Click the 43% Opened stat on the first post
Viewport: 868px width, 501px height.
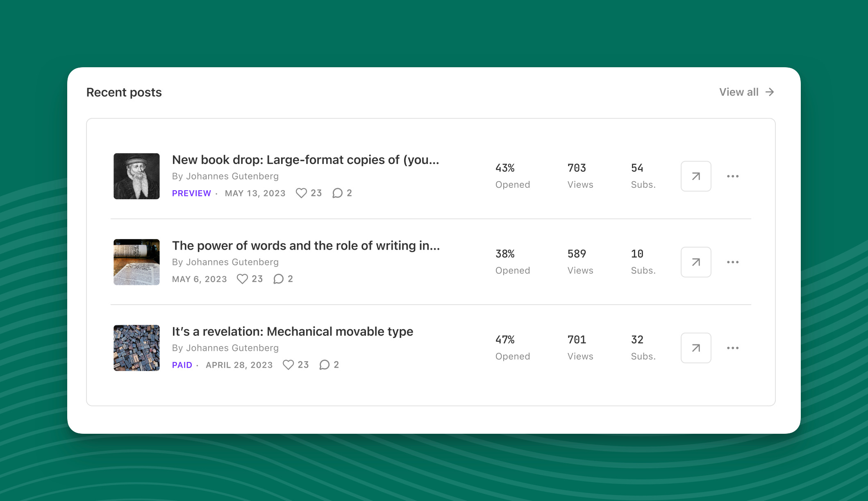(512, 175)
